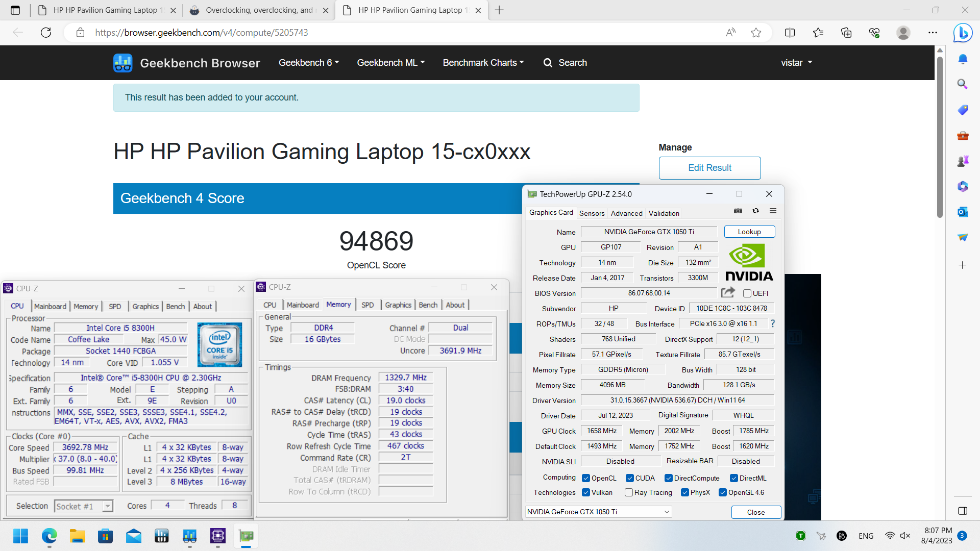980x551 pixels.
Task: Open the sidebar tools briefcase icon
Action: click(x=963, y=136)
